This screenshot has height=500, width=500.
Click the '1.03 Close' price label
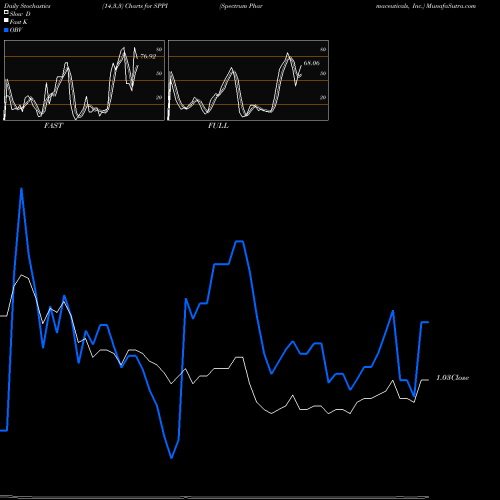453,378
